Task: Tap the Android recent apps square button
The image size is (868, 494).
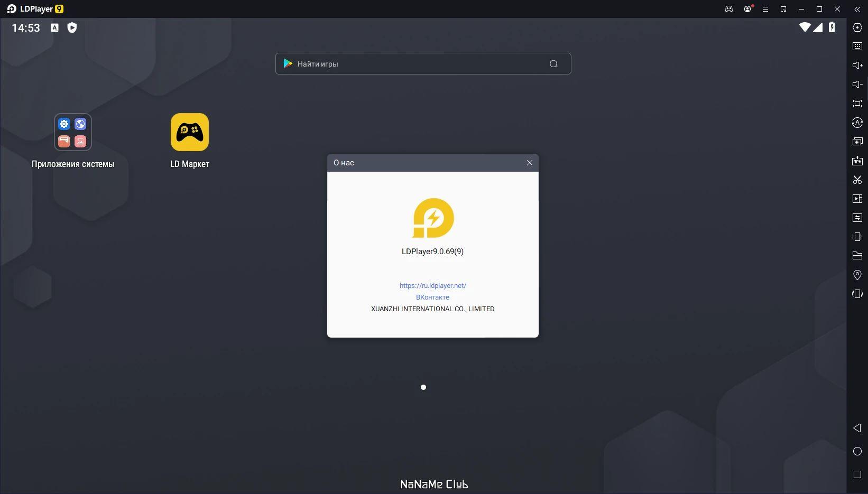Action: click(x=857, y=474)
